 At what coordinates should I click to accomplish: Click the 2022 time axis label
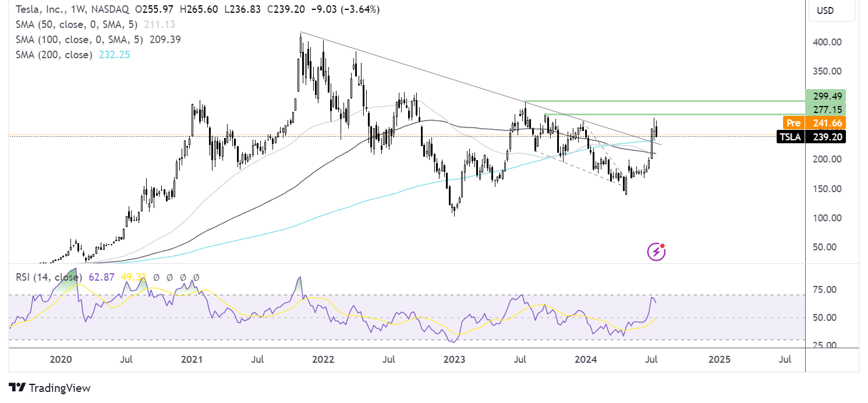tap(324, 359)
